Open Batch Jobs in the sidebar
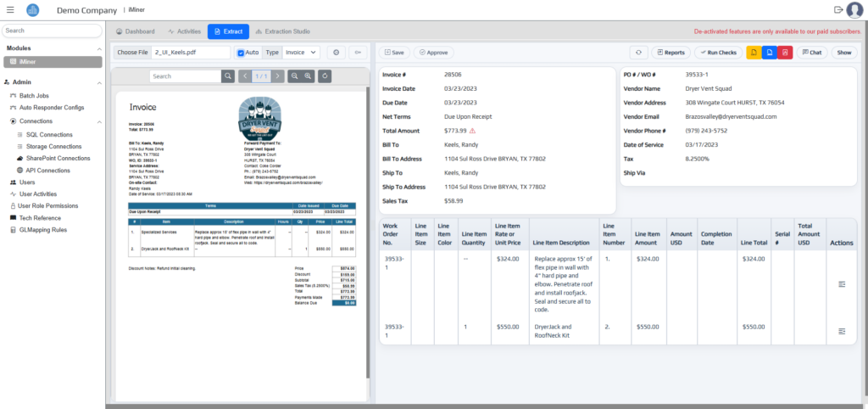Image resolution: width=868 pixels, height=409 pixels. 34,96
